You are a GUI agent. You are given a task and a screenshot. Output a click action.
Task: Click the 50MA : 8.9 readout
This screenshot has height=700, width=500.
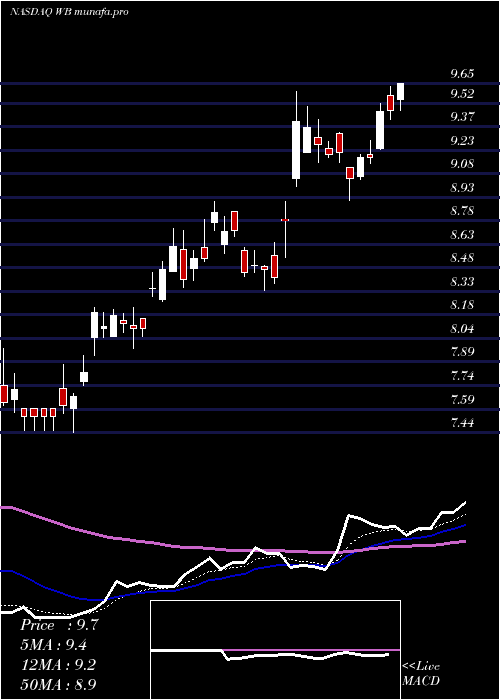(58, 684)
